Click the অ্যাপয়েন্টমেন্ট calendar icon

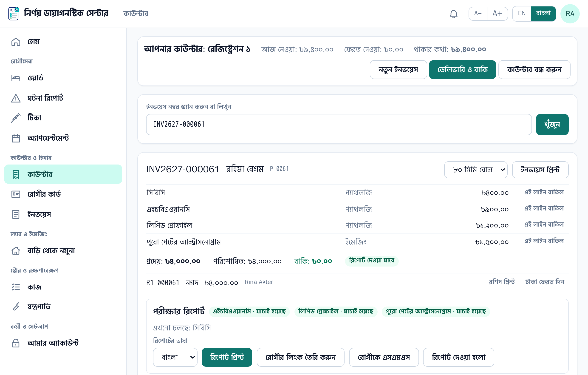[16, 138]
